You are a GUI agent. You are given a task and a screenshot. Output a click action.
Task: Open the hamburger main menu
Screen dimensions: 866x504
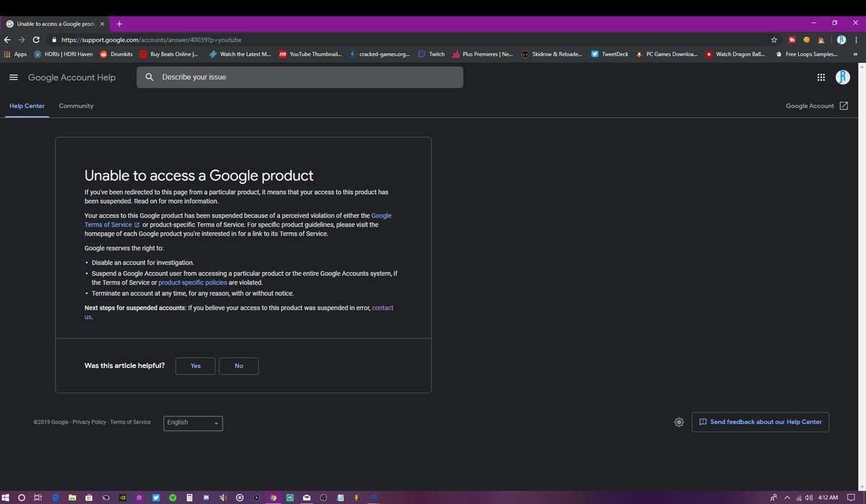[13, 77]
